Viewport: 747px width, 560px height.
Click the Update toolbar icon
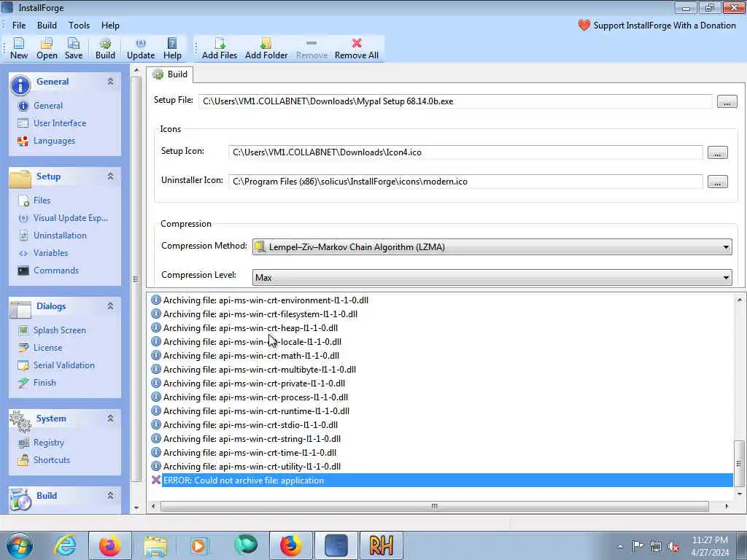point(141,49)
